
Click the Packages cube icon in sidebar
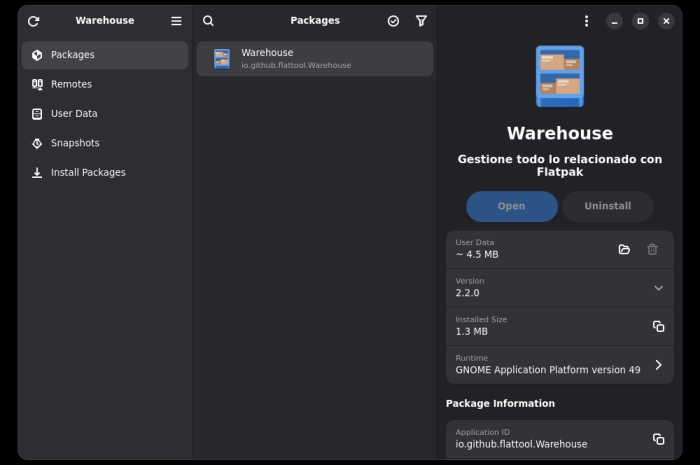[x=37, y=55]
